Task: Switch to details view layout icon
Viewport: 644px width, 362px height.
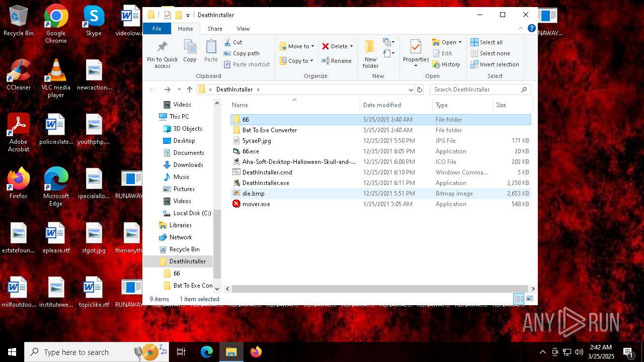Action: 519,299
